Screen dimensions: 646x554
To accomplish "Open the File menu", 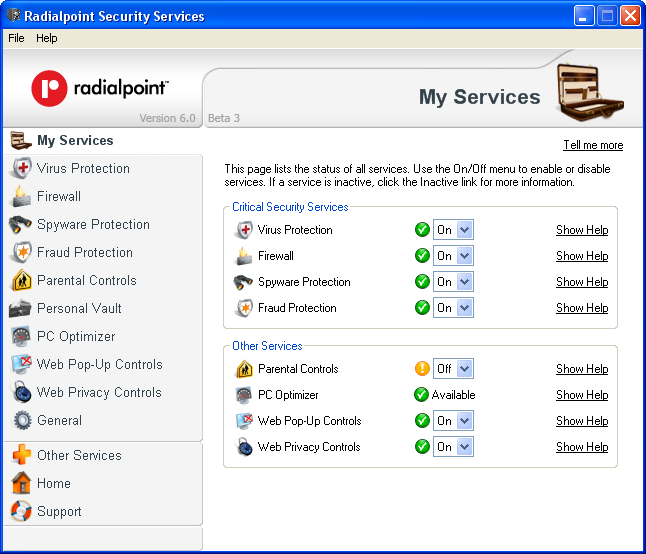I will (x=16, y=38).
